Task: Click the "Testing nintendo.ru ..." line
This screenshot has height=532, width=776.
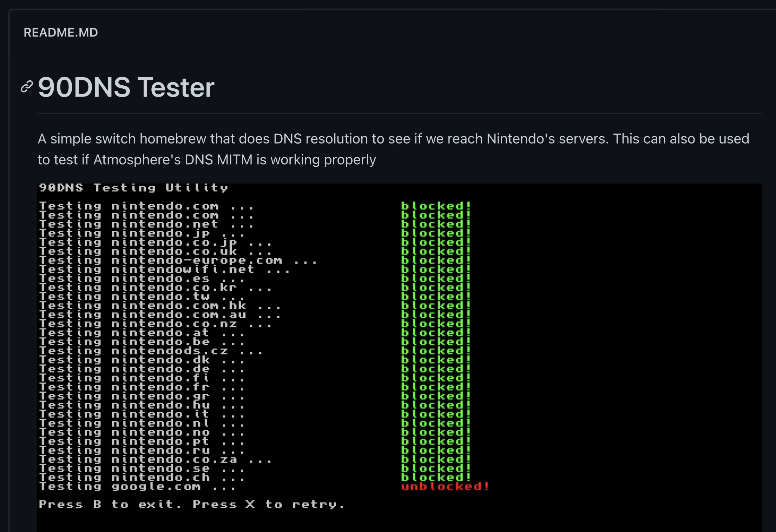Action: tap(142, 451)
